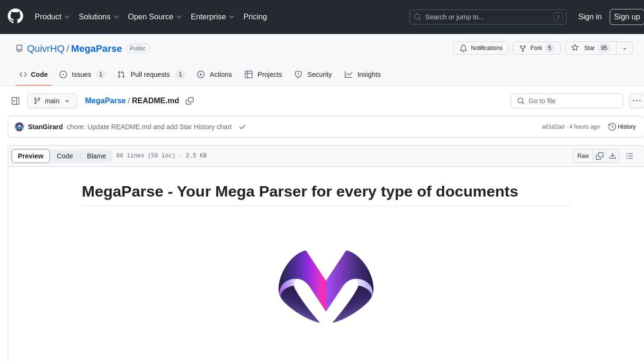
Task: Focus the Search or jump to field
Action: 489,17
